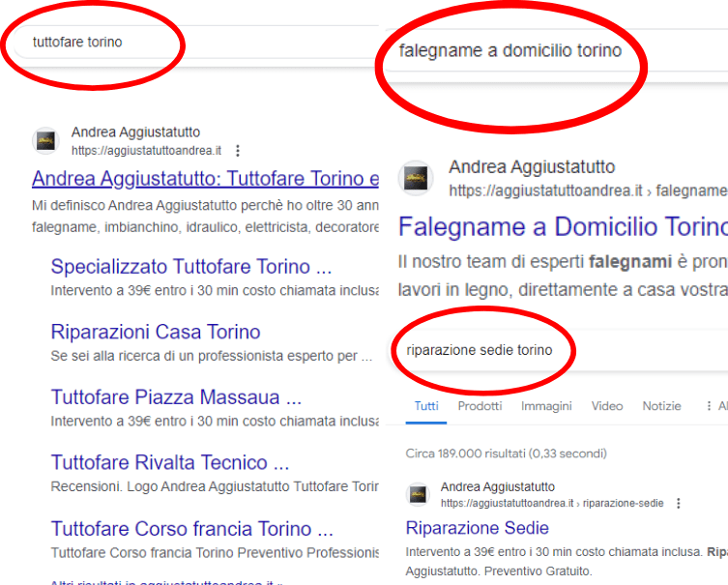The height and width of the screenshot is (585, 728).
Task: Click 'Circa 189.000 risultati' text
Action: (x=506, y=453)
